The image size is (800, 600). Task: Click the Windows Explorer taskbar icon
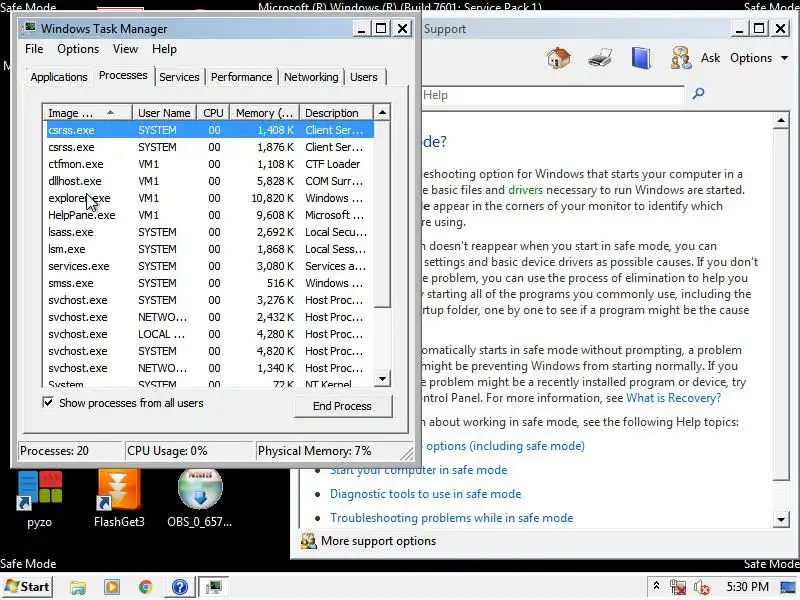[x=78, y=587]
